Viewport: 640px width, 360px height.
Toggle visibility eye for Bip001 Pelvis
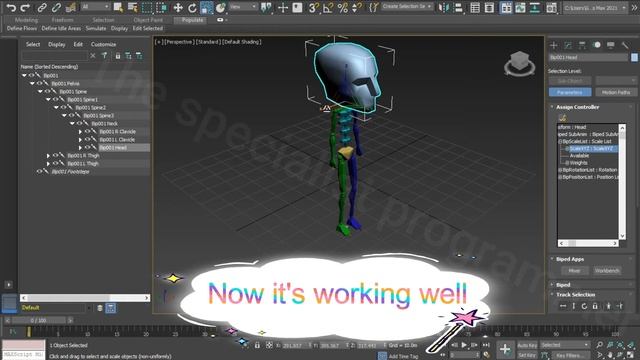[x=40, y=83]
